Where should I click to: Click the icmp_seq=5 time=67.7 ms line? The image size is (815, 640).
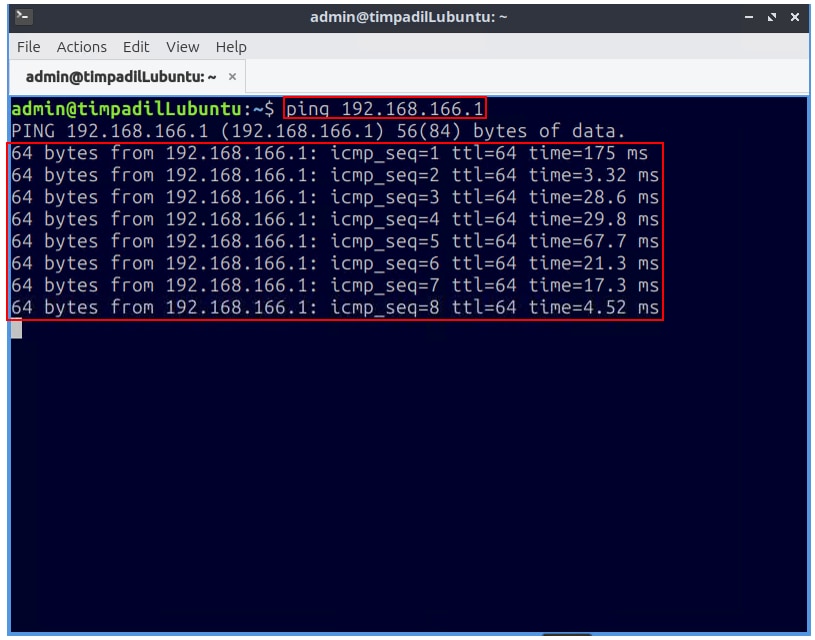point(335,241)
